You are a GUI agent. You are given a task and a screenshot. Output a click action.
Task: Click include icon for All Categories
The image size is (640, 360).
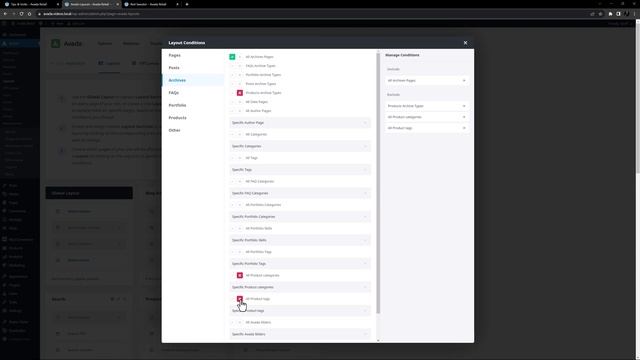232,134
